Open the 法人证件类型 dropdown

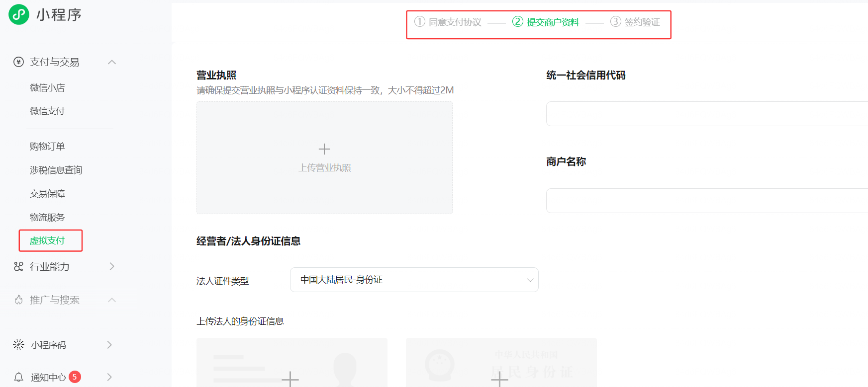pos(414,280)
